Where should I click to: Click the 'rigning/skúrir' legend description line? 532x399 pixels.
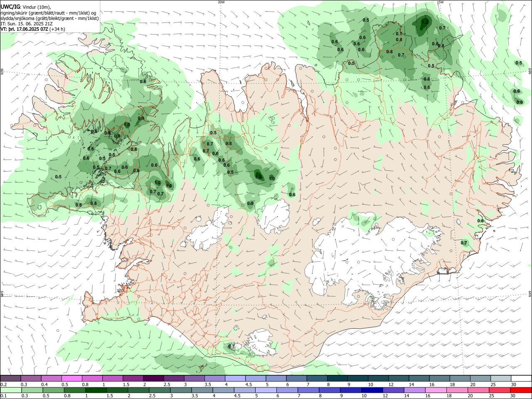(x=49, y=13)
